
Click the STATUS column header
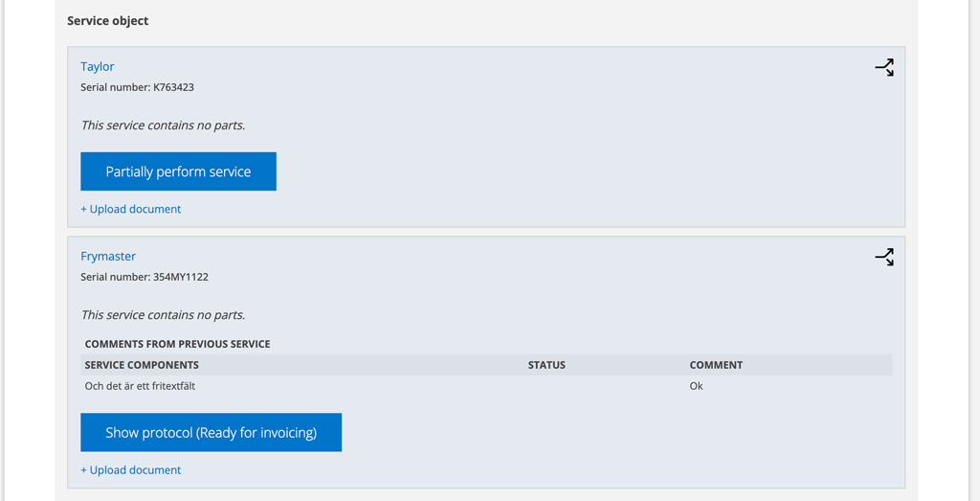[x=546, y=365]
